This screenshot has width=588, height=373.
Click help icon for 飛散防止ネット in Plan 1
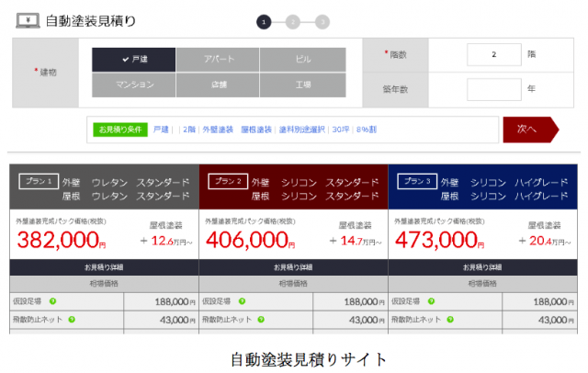71,320
